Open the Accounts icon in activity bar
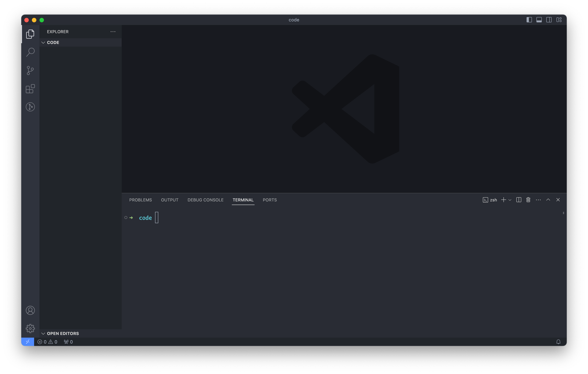 pos(30,310)
